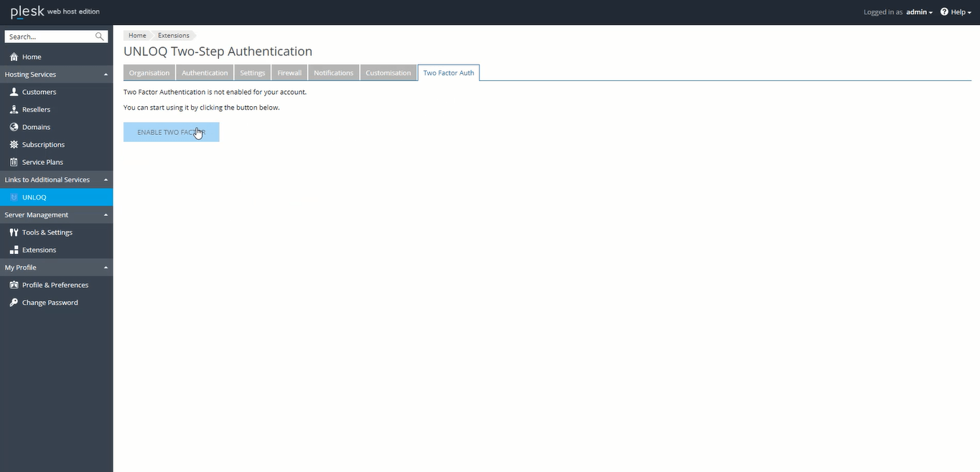This screenshot has height=472, width=980.
Task: Click the 'You can start using it' text
Action: pyautogui.click(x=202, y=108)
